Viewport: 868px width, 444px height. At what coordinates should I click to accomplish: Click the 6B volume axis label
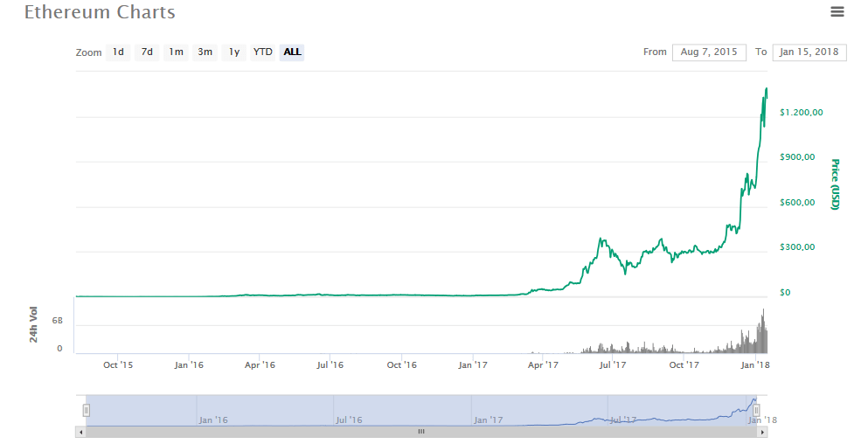(x=57, y=321)
